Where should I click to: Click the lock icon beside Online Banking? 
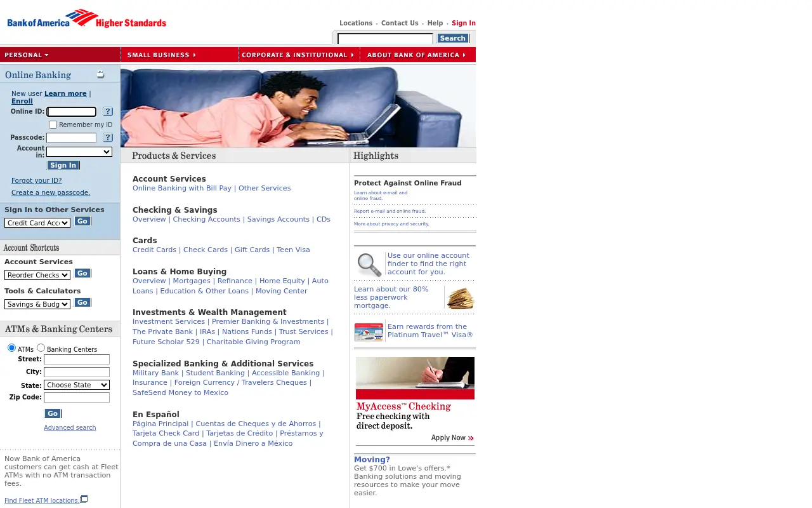(x=100, y=74)
